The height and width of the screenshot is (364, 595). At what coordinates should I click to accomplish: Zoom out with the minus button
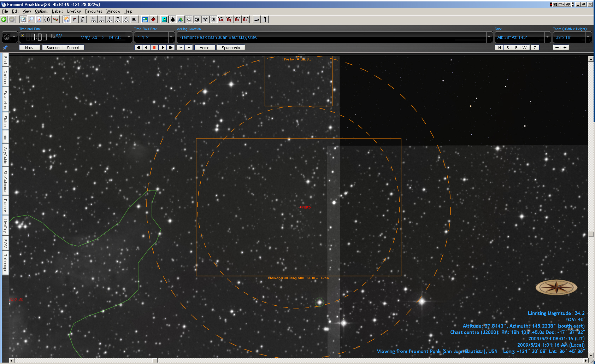(557, 47)
